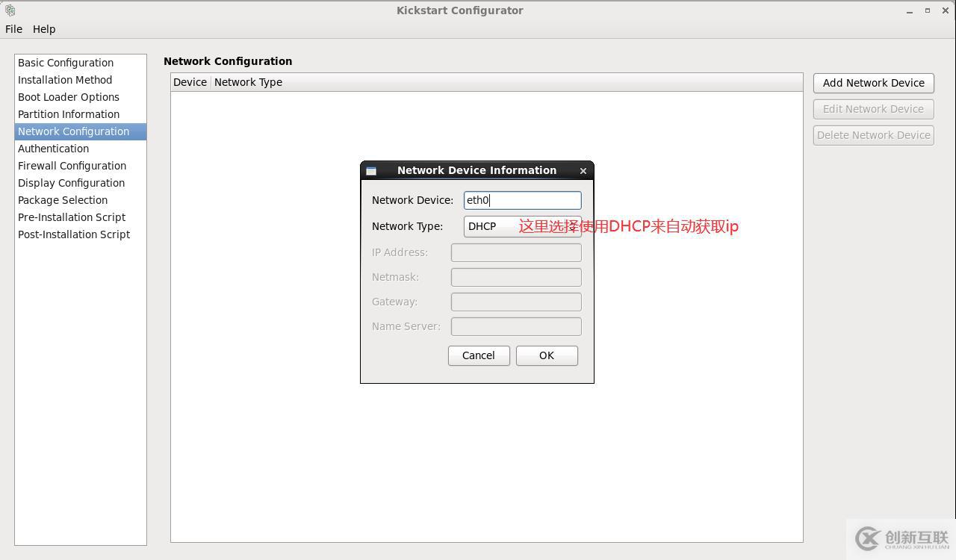Open Partition Information section

coord(81,114)
